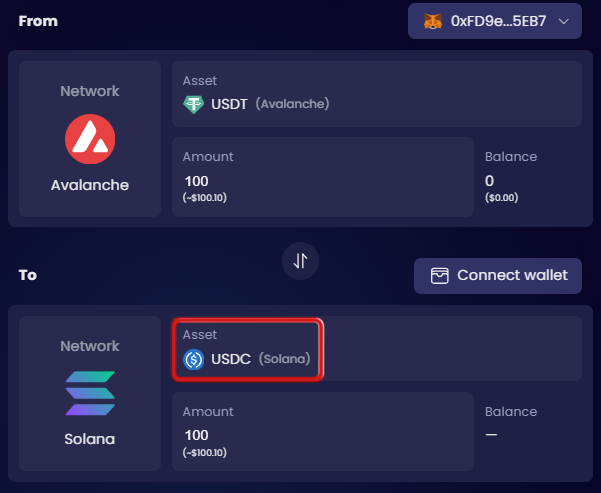The width and height of the screenshot is (601, 493).
Task: Click the "Avalanche" network name label
Action: (90, 185)
